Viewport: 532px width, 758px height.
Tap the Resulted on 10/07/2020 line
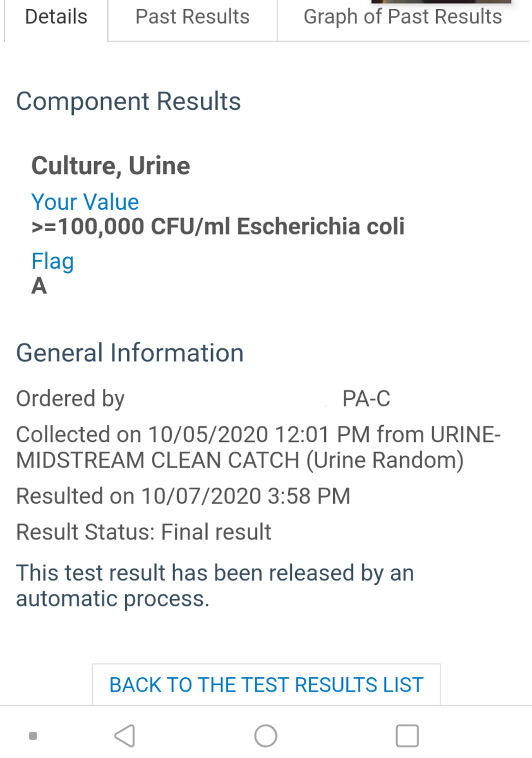pyautogui.click(x=183, y=496)
